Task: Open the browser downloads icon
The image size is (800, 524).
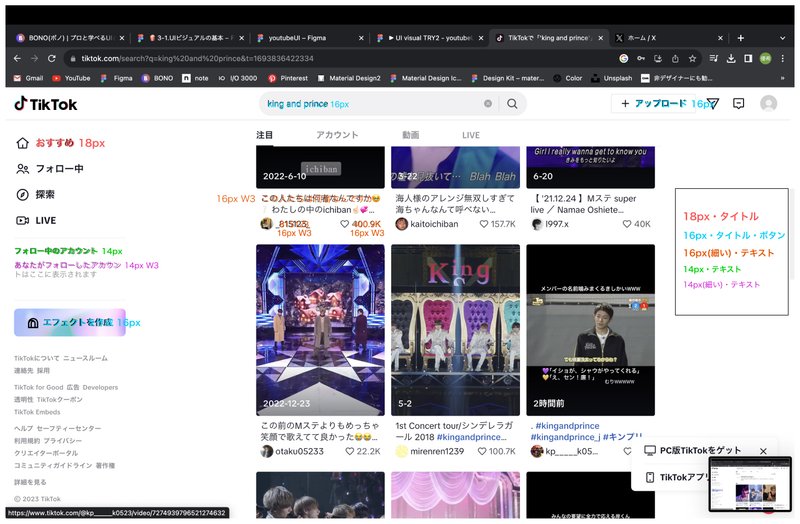Action: pyautogui.click(x=731, y=59)
